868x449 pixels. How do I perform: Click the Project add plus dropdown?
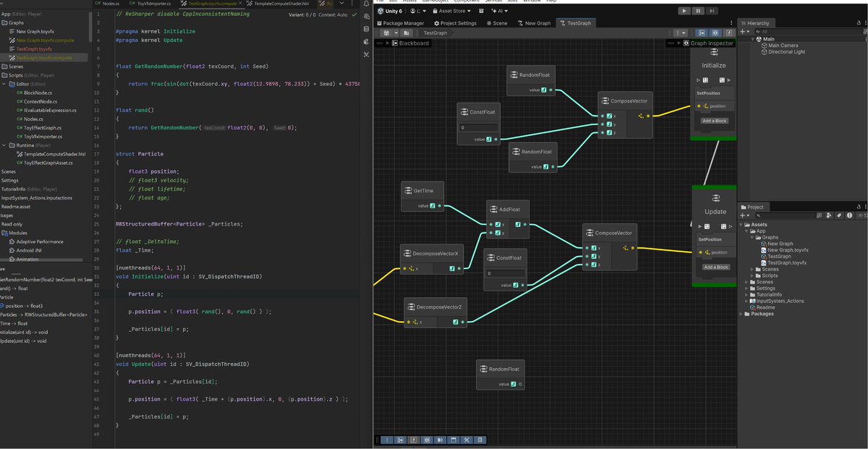tap(745, 215)
